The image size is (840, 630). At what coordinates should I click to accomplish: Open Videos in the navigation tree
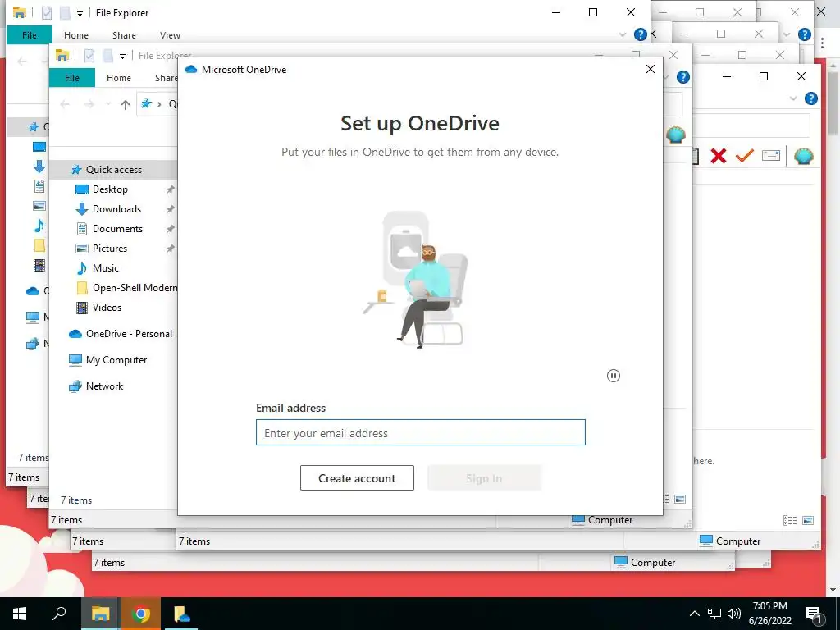107,308
